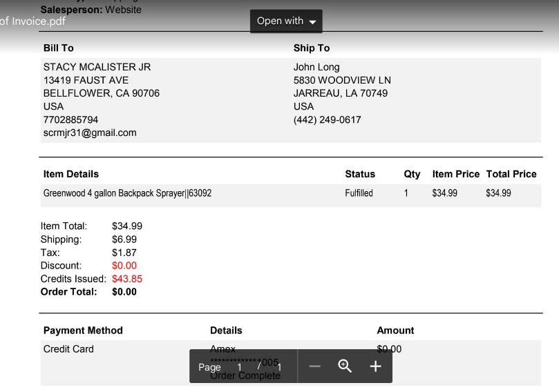
Task: Click 'Salesperson: Website' line
Action: [x=91, y=10]
